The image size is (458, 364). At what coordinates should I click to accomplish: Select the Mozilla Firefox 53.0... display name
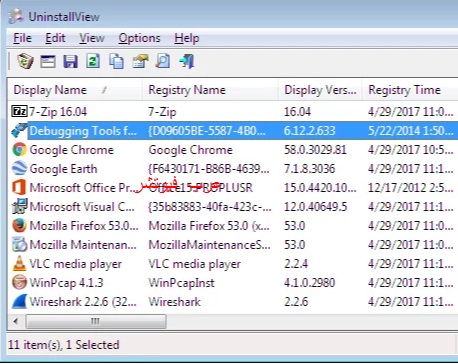(84, 226)
